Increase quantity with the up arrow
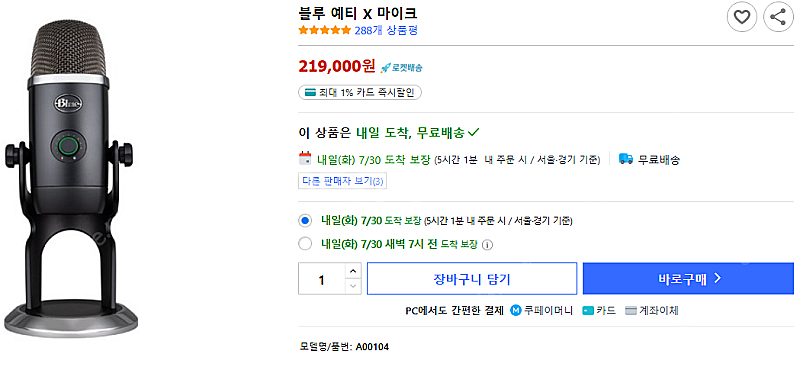Viewport: 800px width, 367px height. pyautogui.click(x=353, y=271)
